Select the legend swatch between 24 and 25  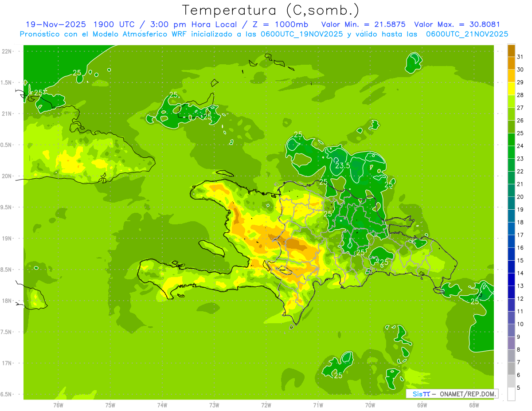(x=511, y=140)
